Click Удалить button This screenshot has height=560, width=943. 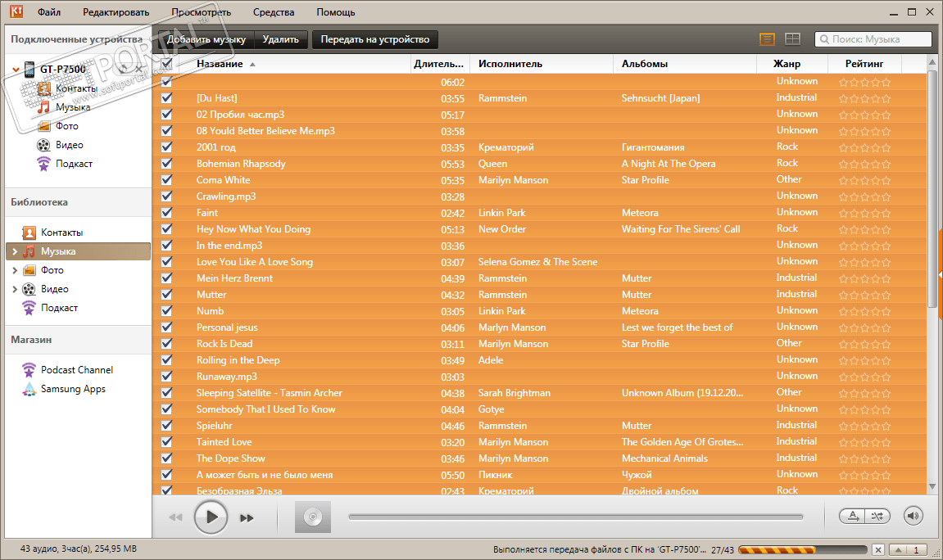tap(281, 39)
